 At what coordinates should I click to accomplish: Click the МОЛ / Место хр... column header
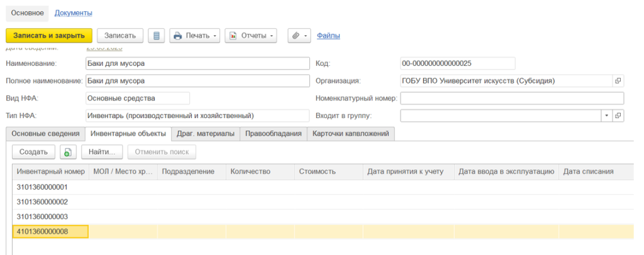point(123,171)
